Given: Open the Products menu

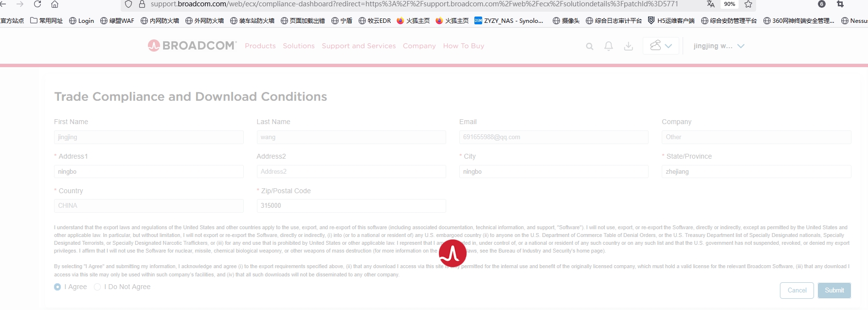Looking at the screenshot, I should pos(260,46).
